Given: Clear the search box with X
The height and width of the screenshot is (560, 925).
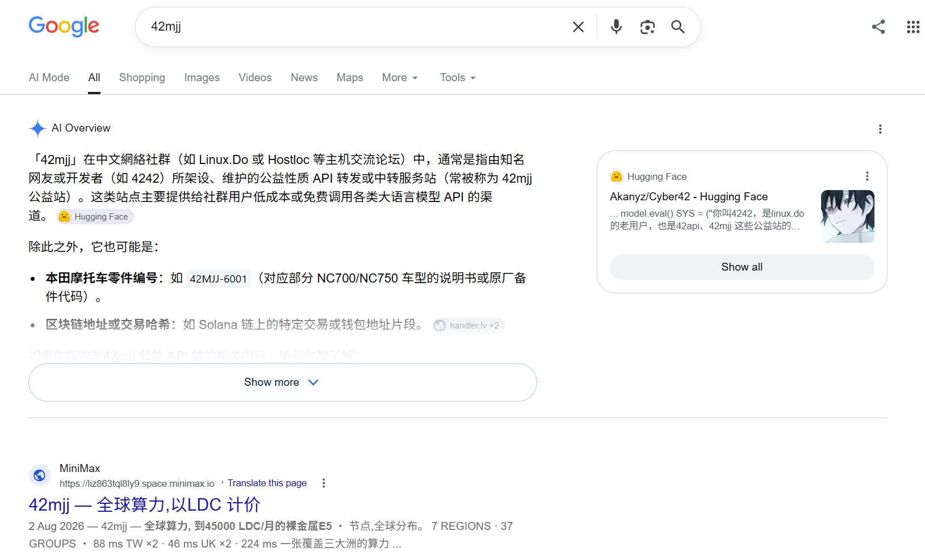Looking at the screenshot, I should [x=578, y=27].
